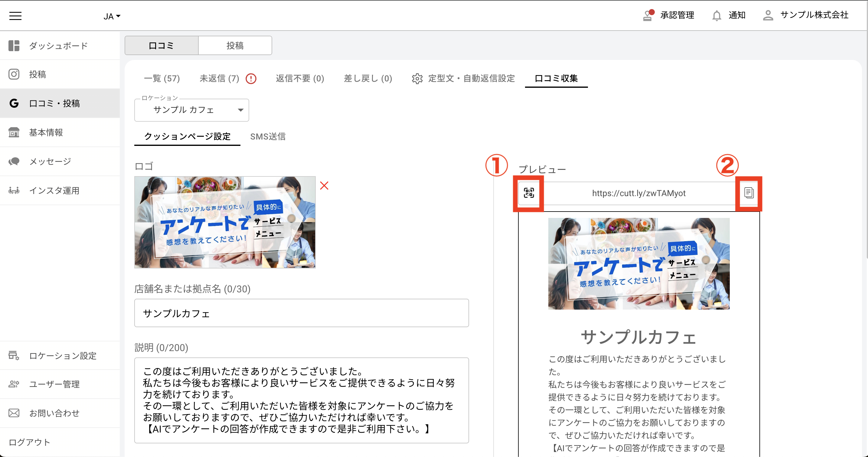
Task: Open the 未返信 (7) tab
Action: point(219,78)
